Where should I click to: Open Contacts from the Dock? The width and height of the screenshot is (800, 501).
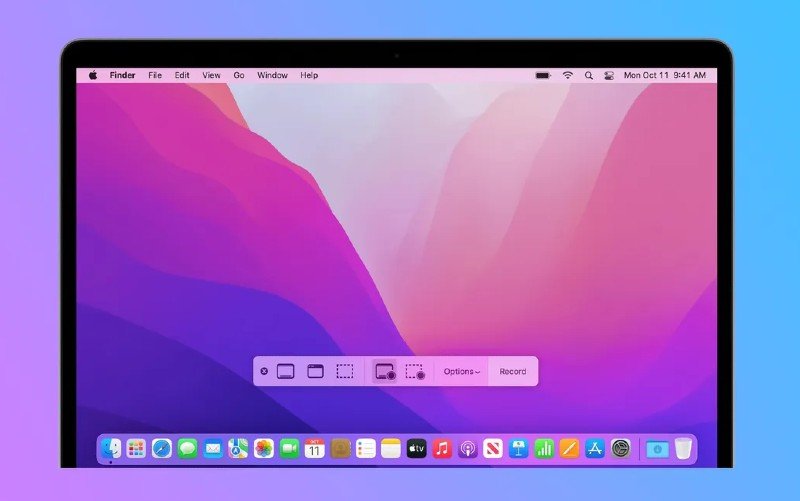click(340, 448)
